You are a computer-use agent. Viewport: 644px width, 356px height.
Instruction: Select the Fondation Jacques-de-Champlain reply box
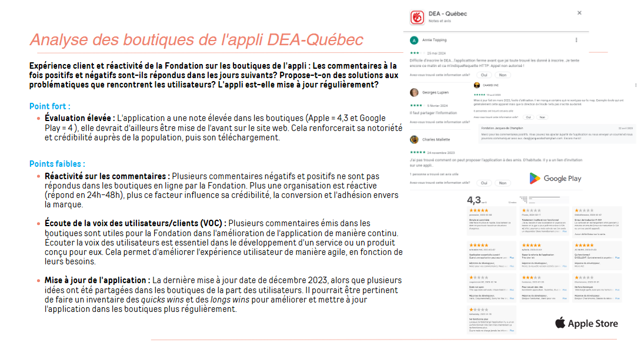point(557,134)
